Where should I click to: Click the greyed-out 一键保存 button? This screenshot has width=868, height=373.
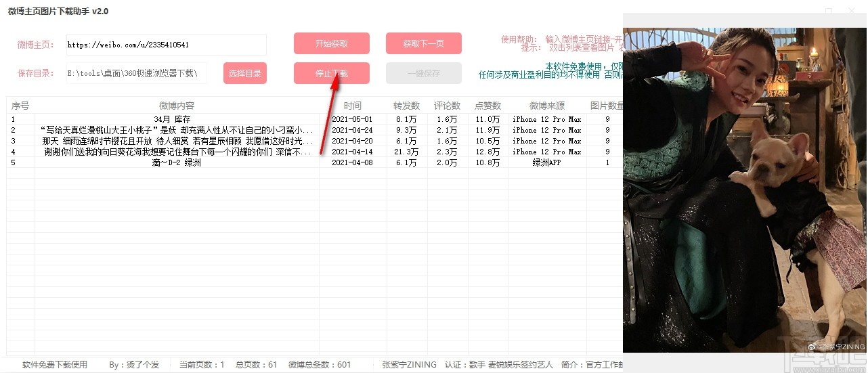[424, 73]
